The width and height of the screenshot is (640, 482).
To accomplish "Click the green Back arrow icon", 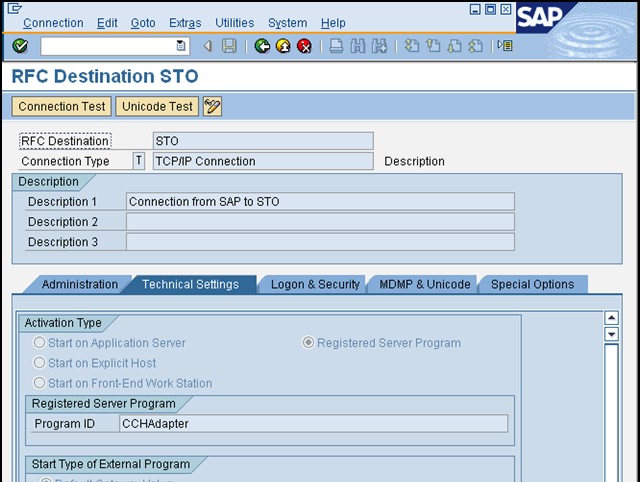I will click(262, 46).
